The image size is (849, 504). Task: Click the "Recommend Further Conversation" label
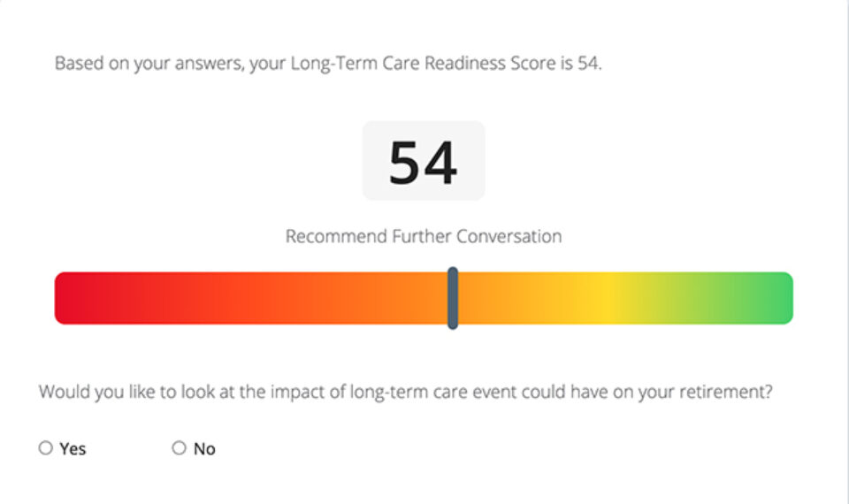pos(424,237)
